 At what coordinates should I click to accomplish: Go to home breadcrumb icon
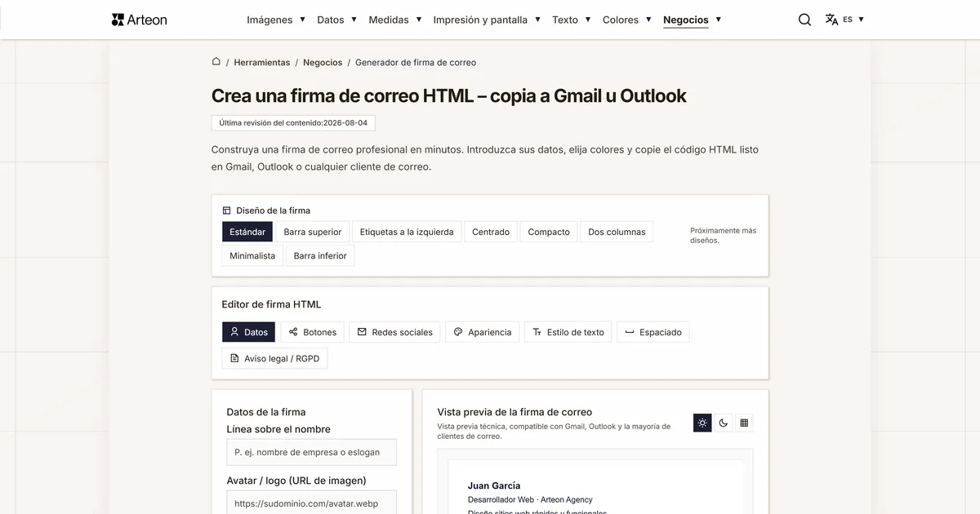point(216,61)
